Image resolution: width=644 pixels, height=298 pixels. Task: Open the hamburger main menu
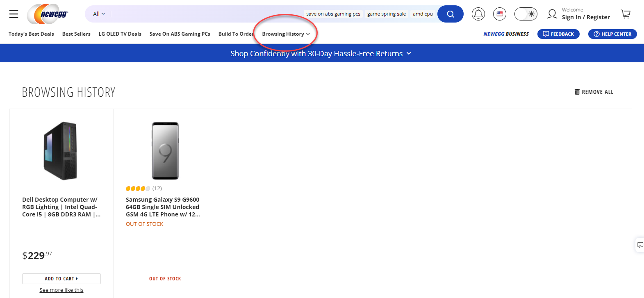14,14
